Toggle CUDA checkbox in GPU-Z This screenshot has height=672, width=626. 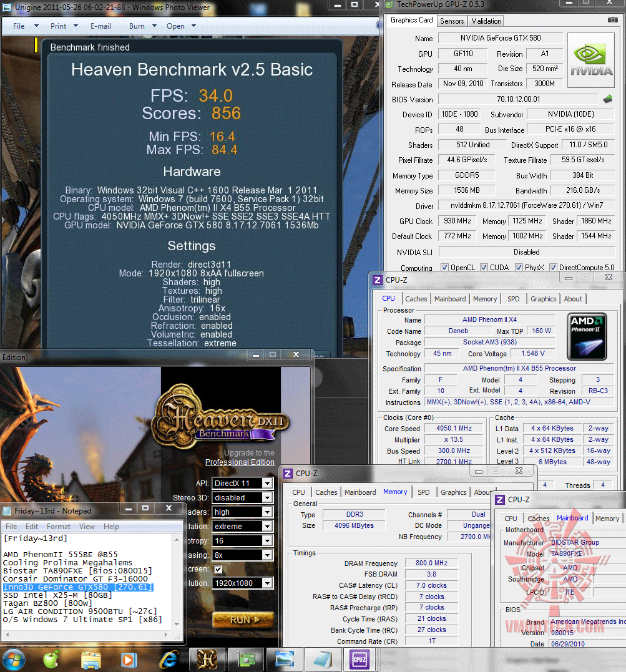click(484, 268)
